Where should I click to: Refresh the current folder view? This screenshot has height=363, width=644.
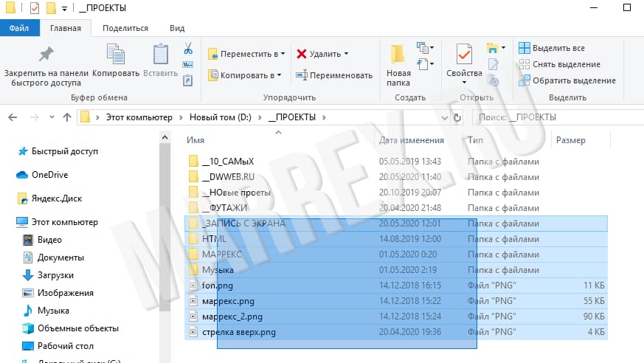[457, 118]
